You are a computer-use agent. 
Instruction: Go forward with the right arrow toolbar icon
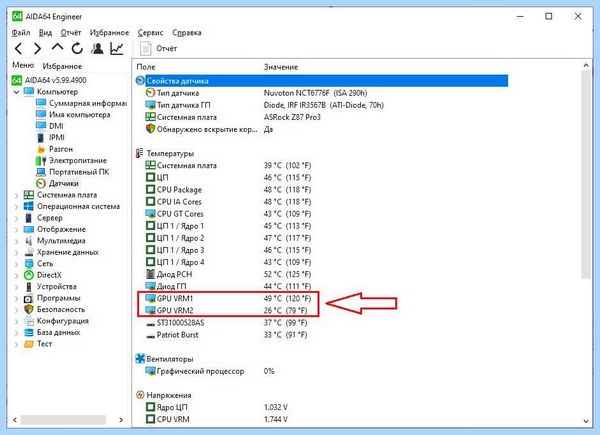point(38,49)
